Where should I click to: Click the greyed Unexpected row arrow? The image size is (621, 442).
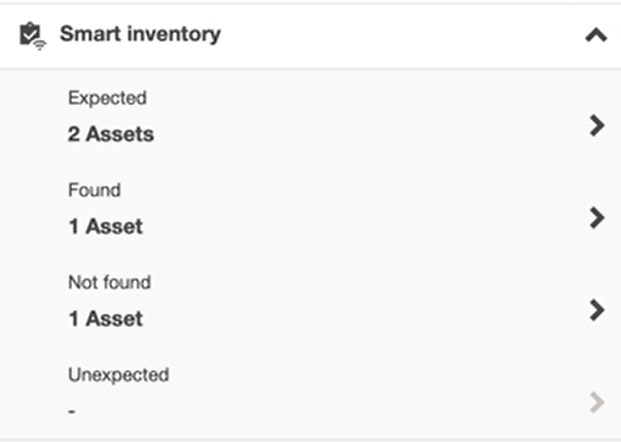pos(597,402)
